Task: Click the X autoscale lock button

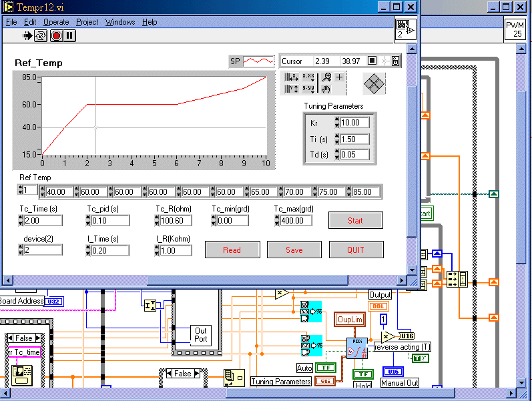Action: (291, 77)
